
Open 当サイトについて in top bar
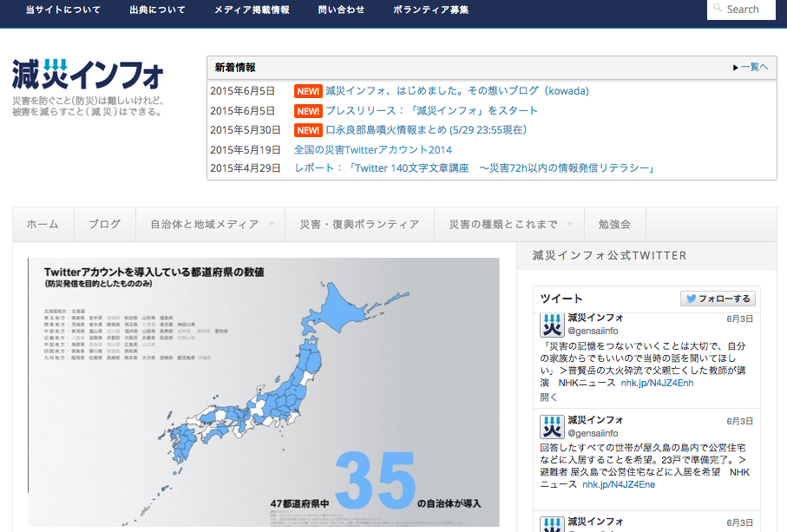coord(63,10)
